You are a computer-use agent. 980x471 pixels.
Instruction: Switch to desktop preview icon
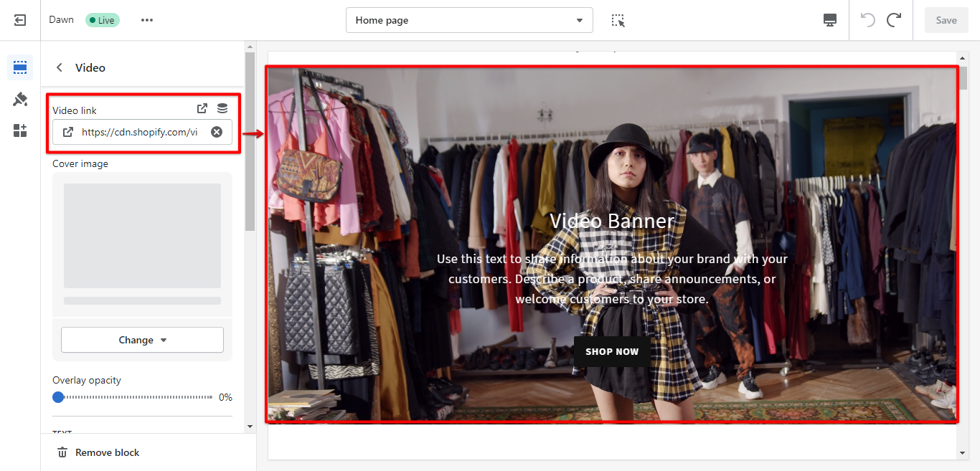[x=830, y=20]
